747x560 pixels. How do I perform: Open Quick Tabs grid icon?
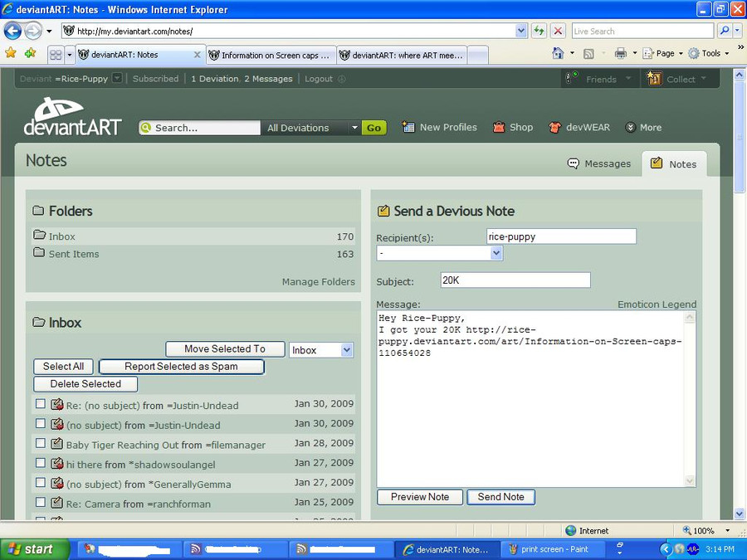(x=56, y=55)
